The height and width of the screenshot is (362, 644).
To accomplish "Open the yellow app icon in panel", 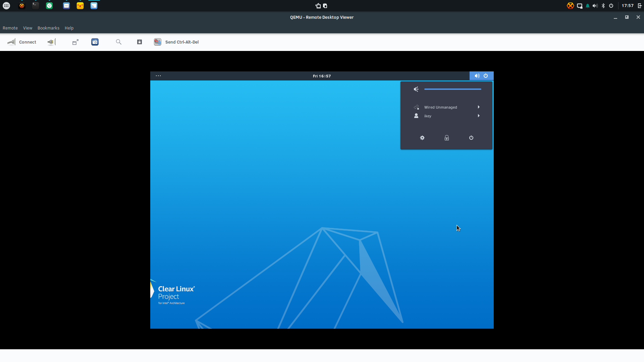I will click(x=80, y=6).
